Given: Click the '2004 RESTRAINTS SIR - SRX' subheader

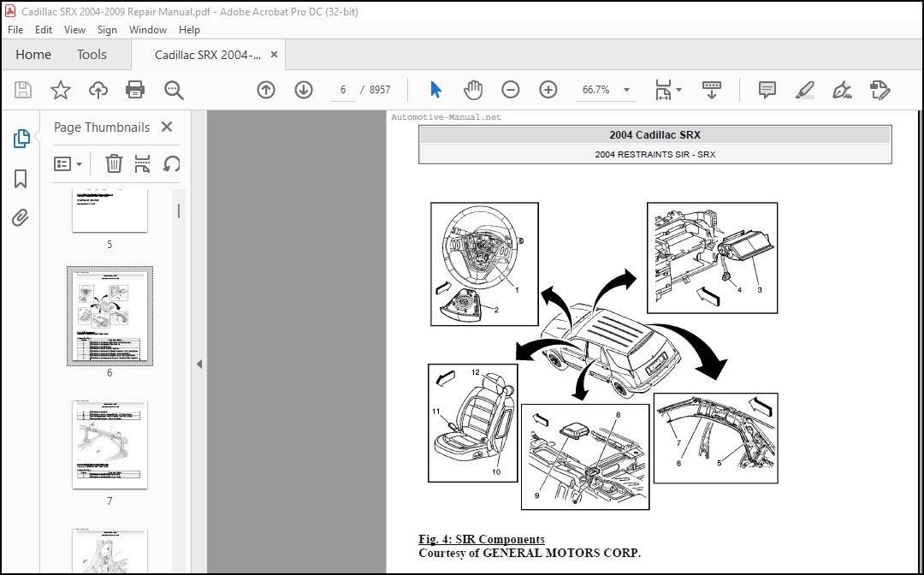Looking at the screenshot, I should click(654, 154).
